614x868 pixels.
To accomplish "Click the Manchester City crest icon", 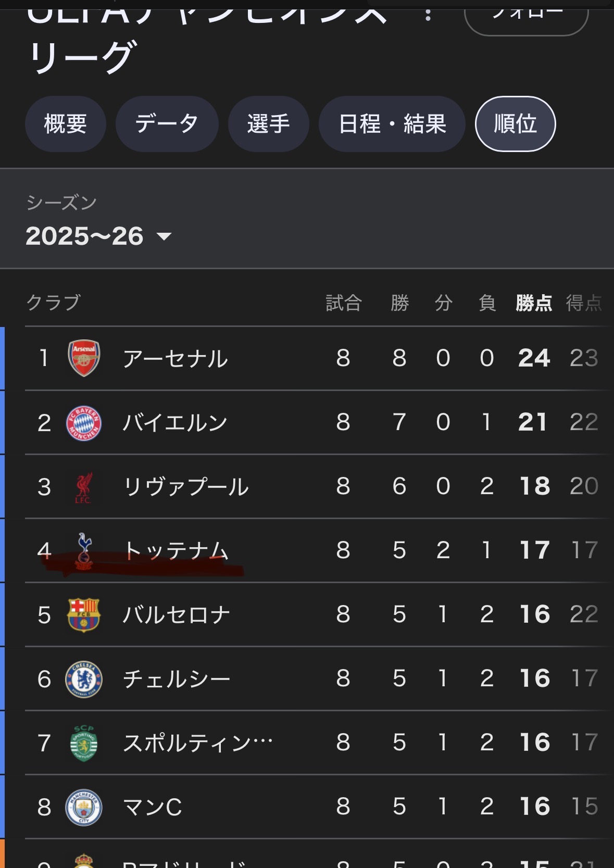I will pyautogui.click(x=84, y=807).
